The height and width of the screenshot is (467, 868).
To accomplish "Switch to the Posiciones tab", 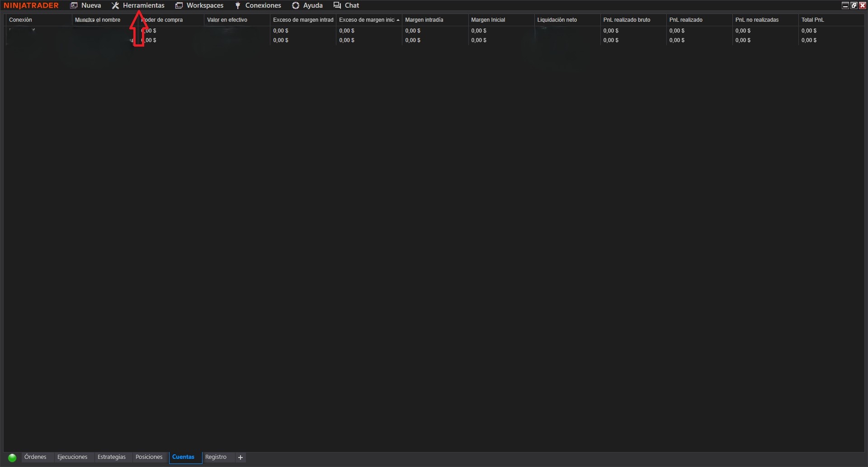I will coord(149,457).
